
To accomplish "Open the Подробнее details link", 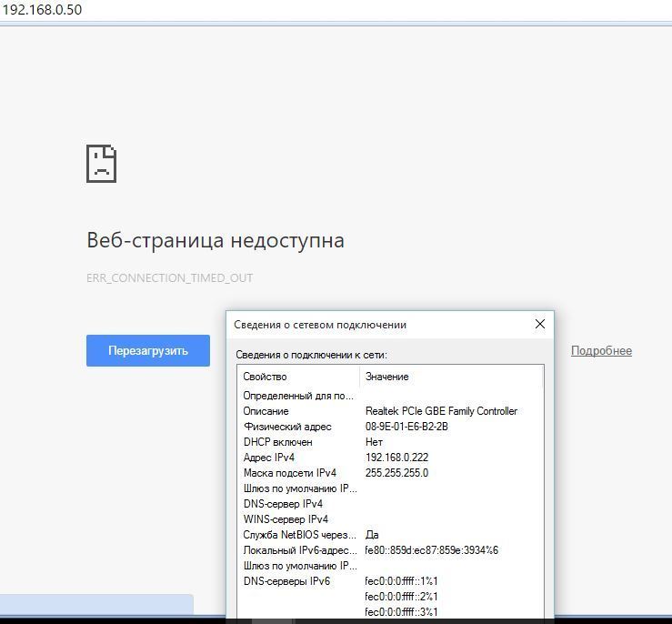I will (x=601, y=351).
